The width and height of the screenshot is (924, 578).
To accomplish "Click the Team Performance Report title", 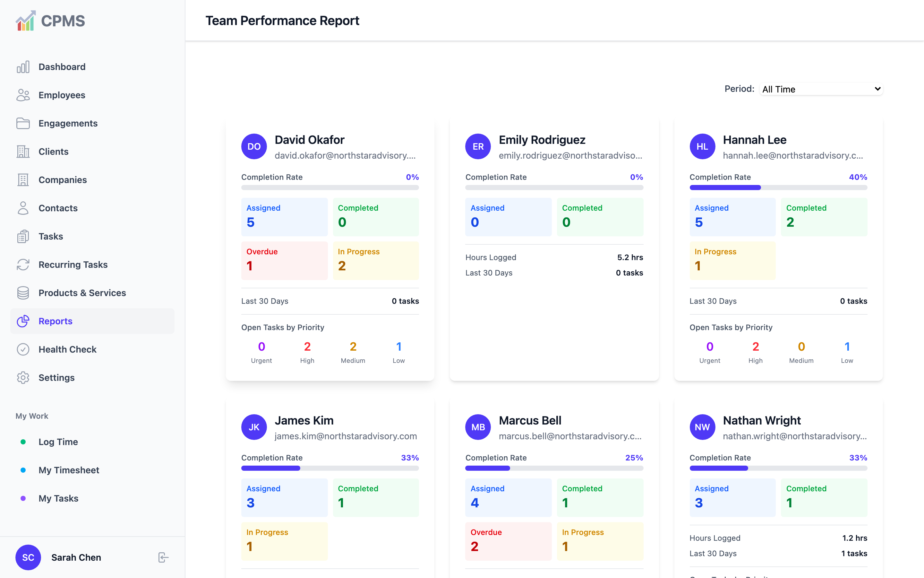I will (282, 21).
